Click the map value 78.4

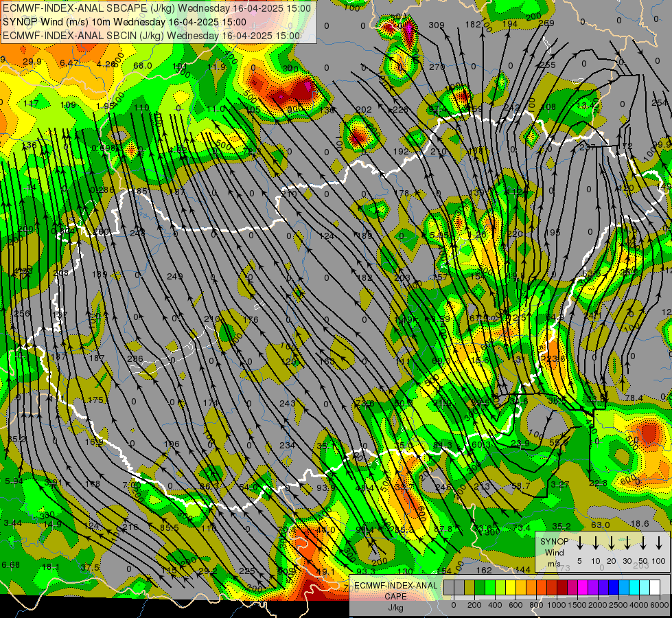[634, 398]
